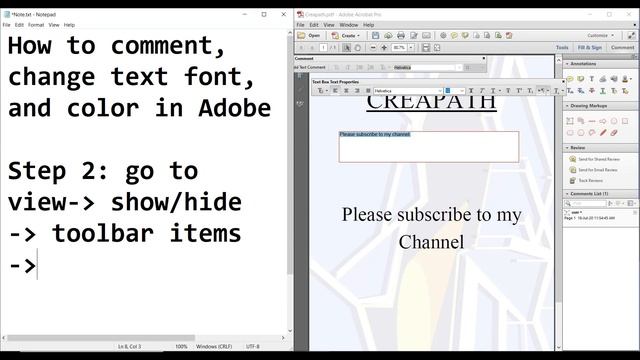Open the View menu in Notepad

[x=54, y=25]
